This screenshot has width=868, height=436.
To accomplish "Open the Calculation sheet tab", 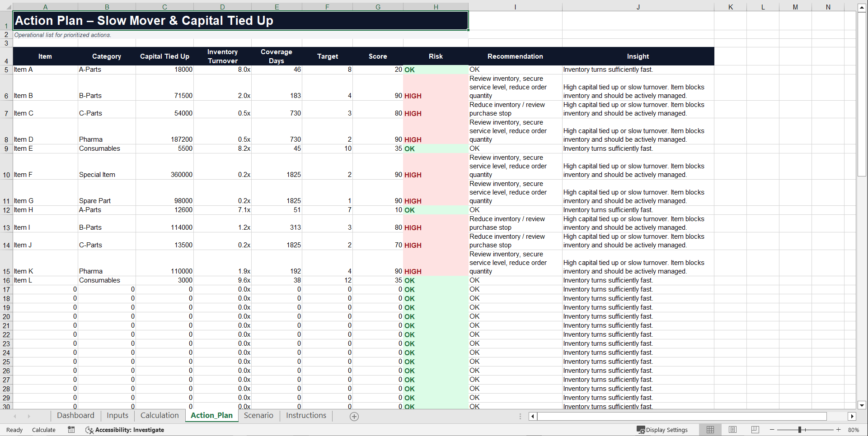I will click(160, 416).
